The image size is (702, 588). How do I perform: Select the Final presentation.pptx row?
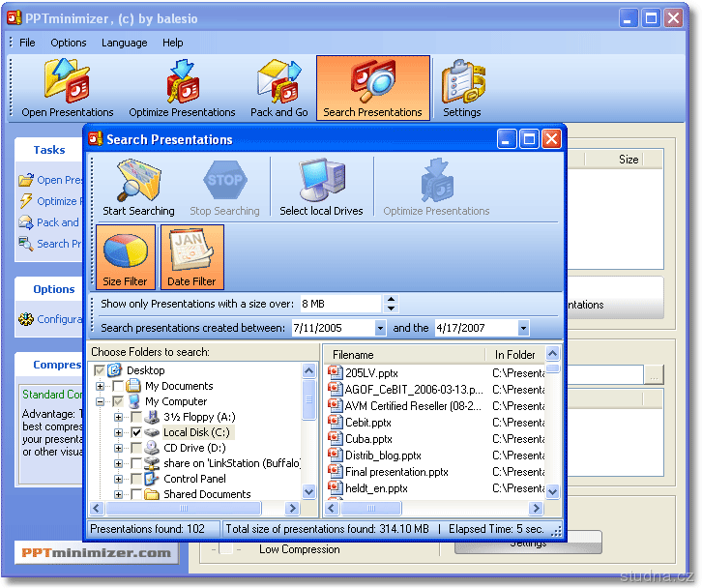tap(436, 472)
